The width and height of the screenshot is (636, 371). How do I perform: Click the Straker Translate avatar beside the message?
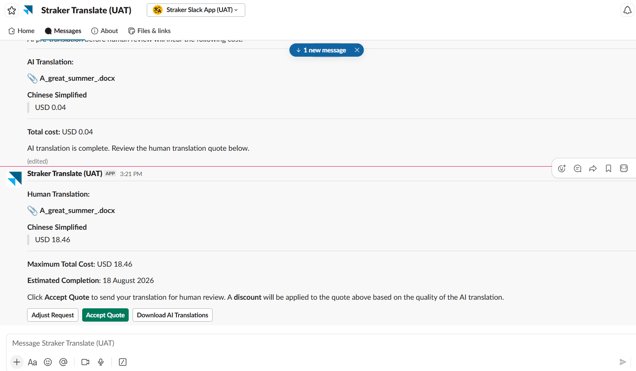coord(15,178)
